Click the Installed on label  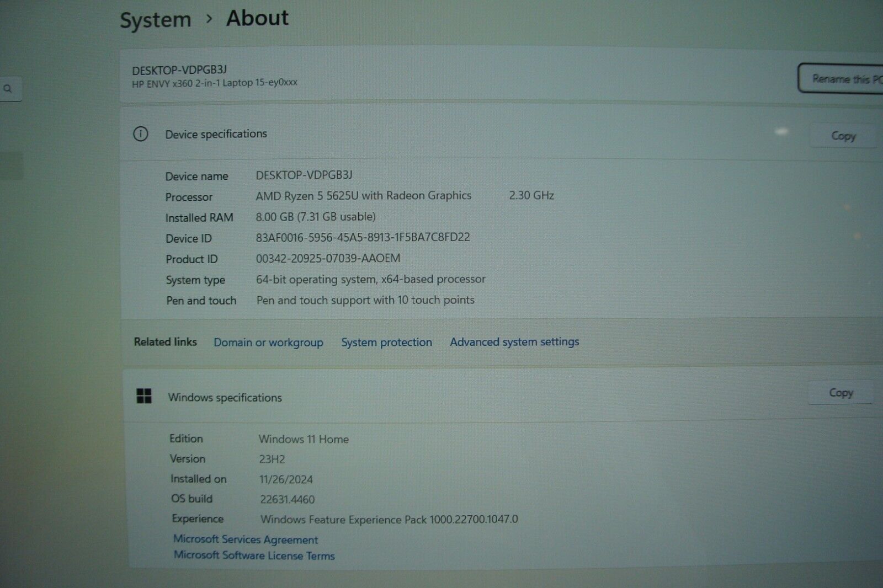point(199,479)
